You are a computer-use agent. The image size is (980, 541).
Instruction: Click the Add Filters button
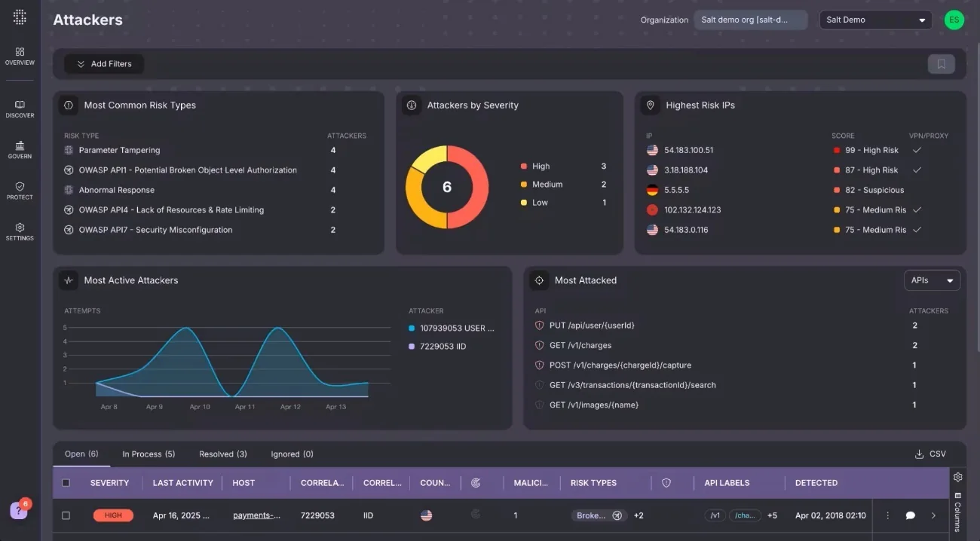click(104, 64)
